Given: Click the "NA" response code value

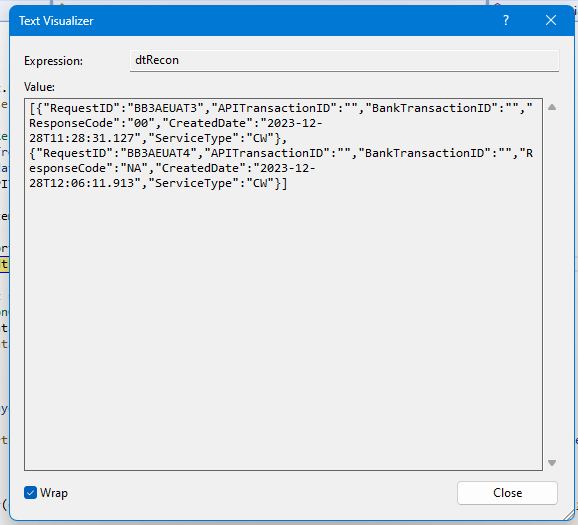Looking at the screenshot, I should (x=134, y=168).
